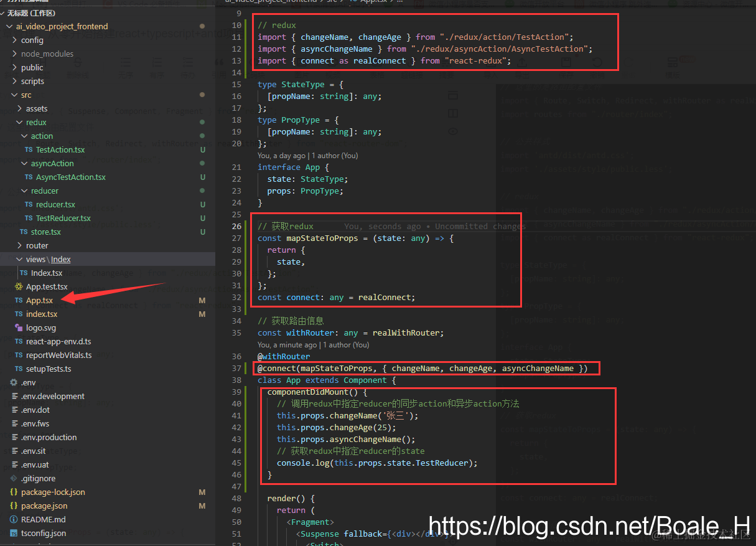Click the SVG icon beside logo.svg
The height and width of the screenshot is (546, 756).
(x=19, y=328)
